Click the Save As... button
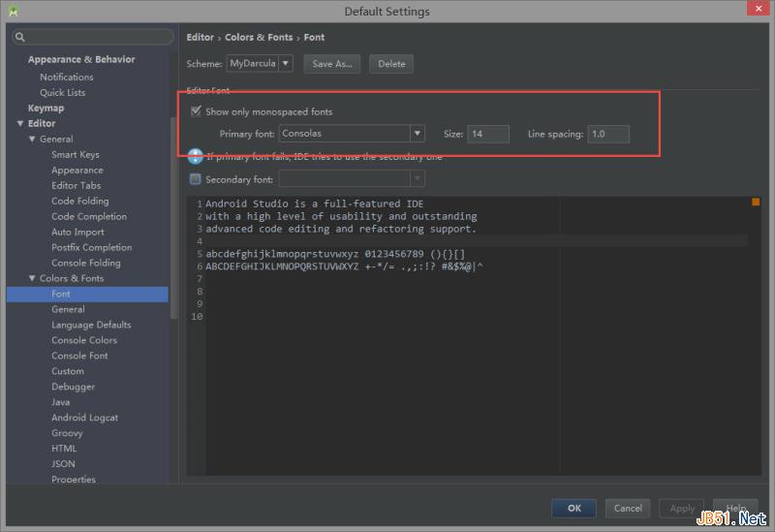The image size is (775, 532). point(331,64)
